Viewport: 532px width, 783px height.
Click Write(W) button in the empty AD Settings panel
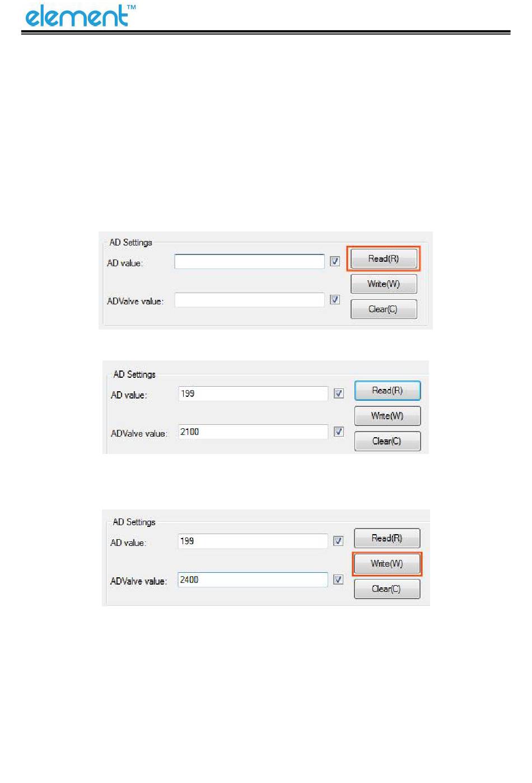click(384, 284)
